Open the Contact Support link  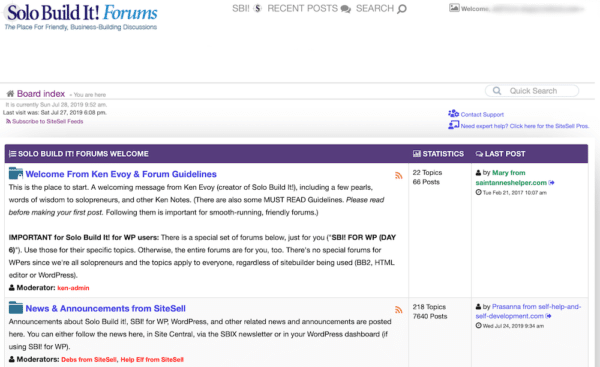point(482,114)
